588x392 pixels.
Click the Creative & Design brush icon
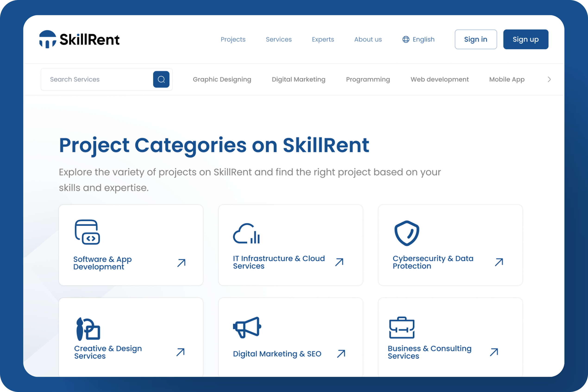pyautogui.click(x=88, y=329)
